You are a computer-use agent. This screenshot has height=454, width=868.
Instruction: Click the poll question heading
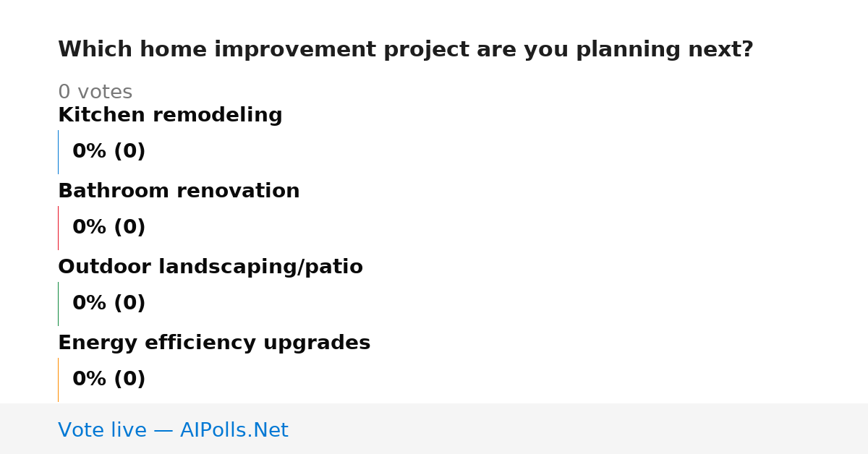coord(406,50)
